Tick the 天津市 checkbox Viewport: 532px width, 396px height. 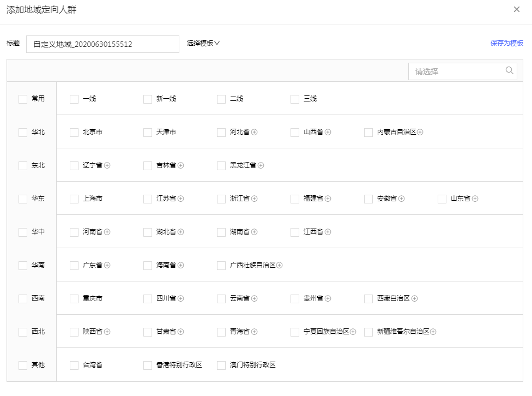(x=148, y=133)
